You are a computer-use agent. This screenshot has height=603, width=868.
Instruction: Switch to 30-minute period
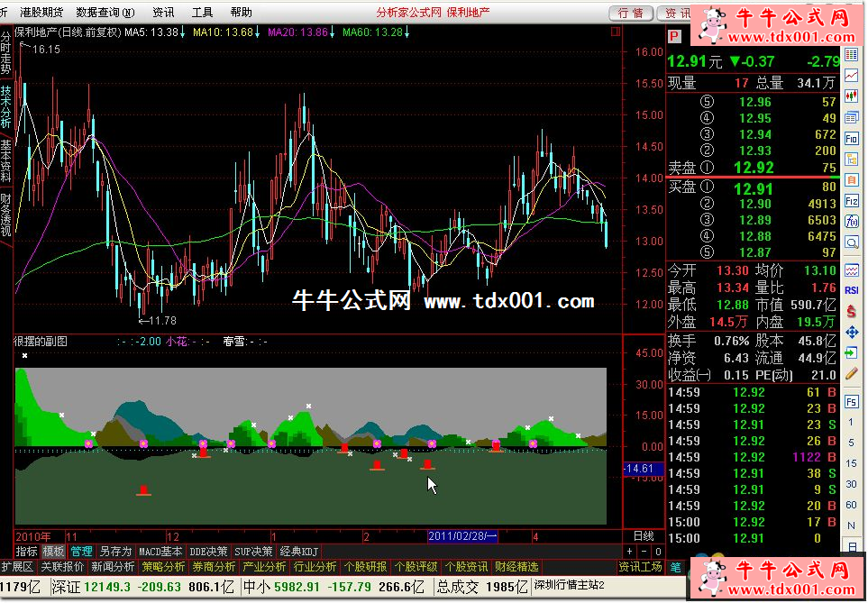(x=852, y=484)
